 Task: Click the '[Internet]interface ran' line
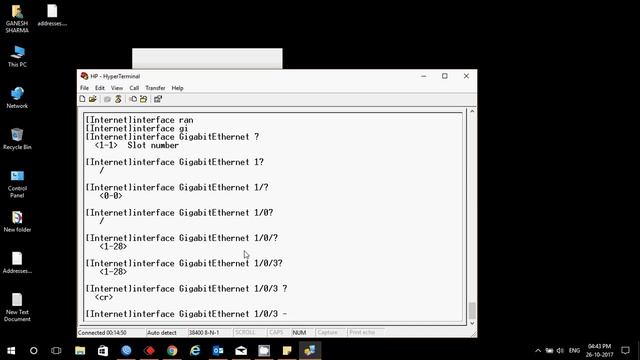(x=139, y=120)
